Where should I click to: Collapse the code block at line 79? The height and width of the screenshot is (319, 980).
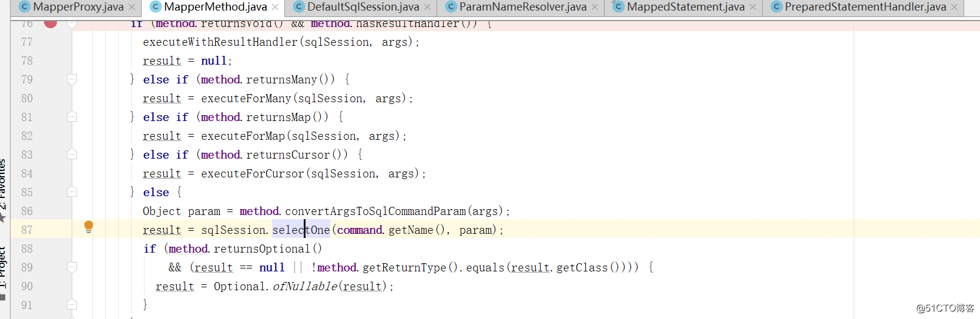tap(72, 79)
